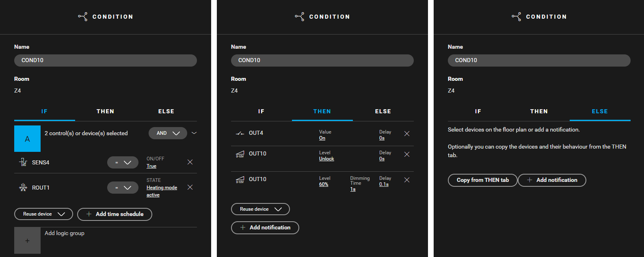The width and height of the screenshot is (644, 257).
Task: Click room value Z4 in left panel
Action: 17,91
